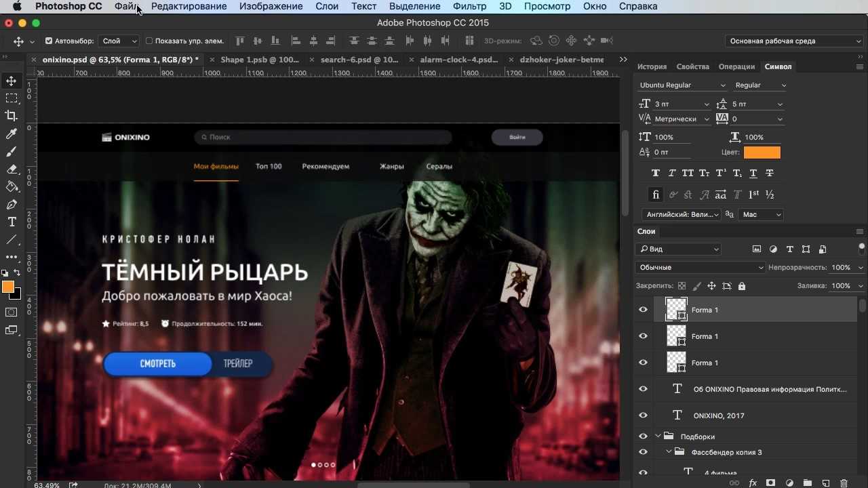868x488 pixels.
Task: Collapse the Подборки layer group
Action: click(x=658, y=436)
